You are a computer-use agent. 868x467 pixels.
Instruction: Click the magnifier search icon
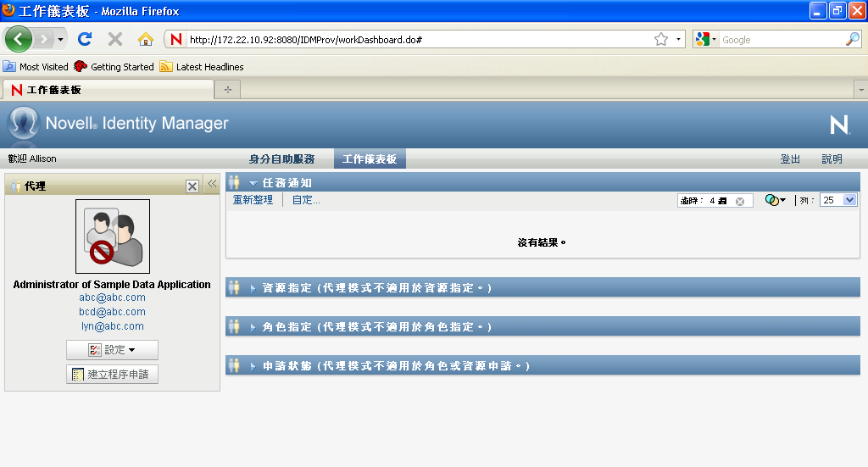pyautogui.click(x=853, y=39)
